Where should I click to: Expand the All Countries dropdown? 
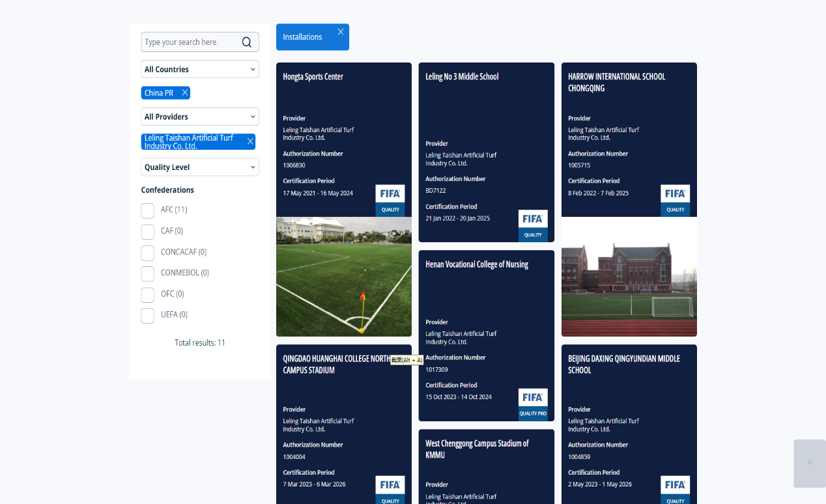pos(200,70)
